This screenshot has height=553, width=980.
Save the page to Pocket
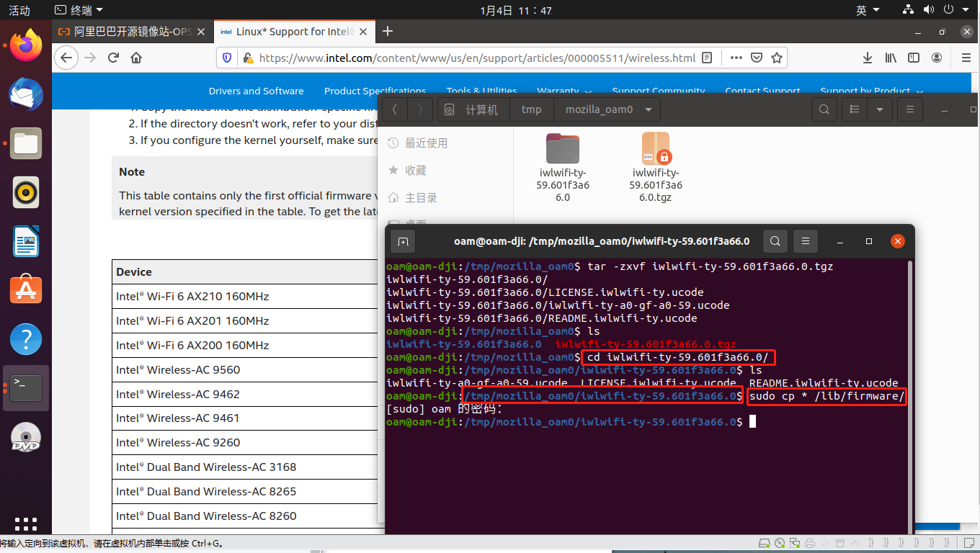[x=757, y=58]
